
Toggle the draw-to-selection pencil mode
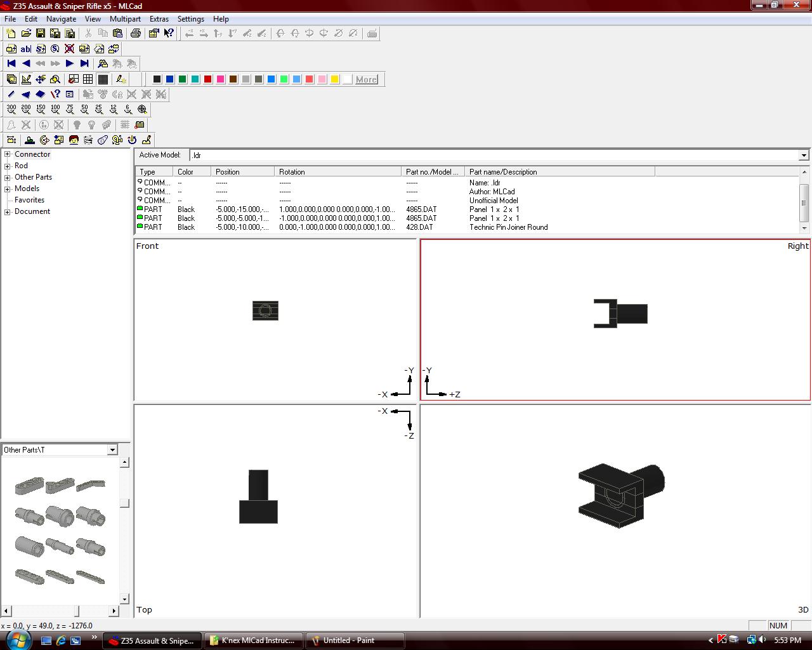coord(121,79)
